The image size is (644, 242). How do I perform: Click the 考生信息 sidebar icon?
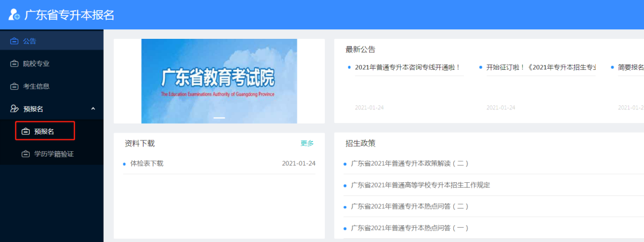pos(14,86)
